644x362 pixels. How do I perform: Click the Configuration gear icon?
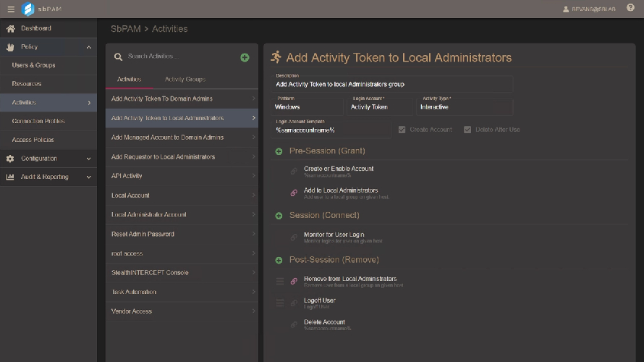click(x=10, y=159)
